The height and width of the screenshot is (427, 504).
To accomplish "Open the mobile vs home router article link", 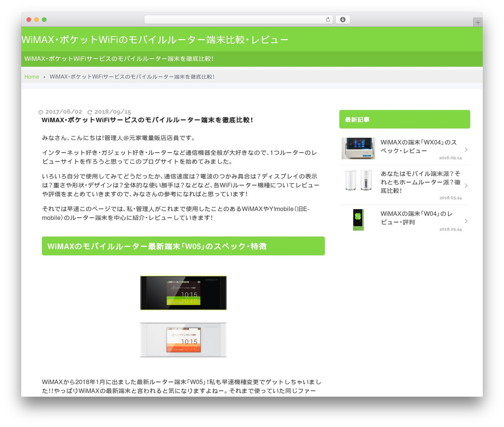I will pyautogui.click(x=420, y=182).
